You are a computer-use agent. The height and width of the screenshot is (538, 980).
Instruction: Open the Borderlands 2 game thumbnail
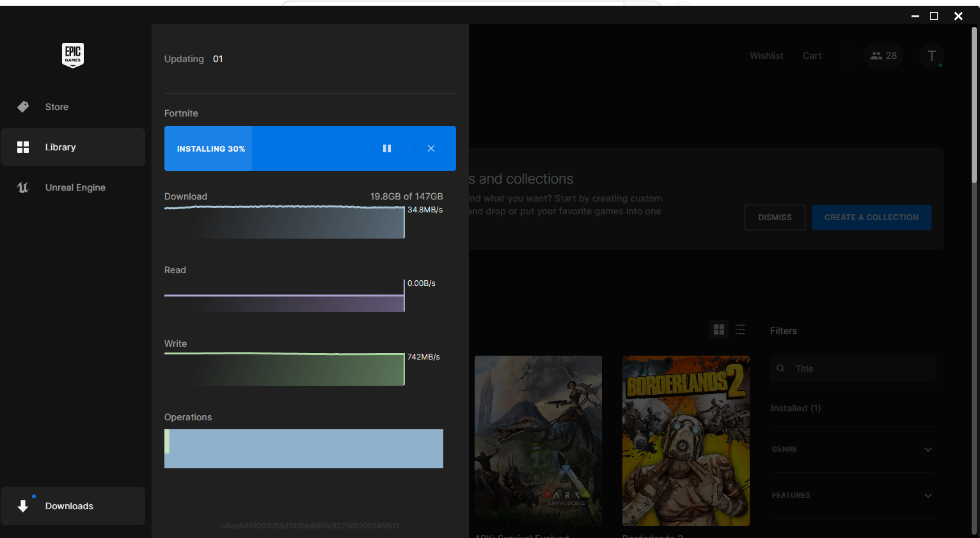[x=686, y=441]
